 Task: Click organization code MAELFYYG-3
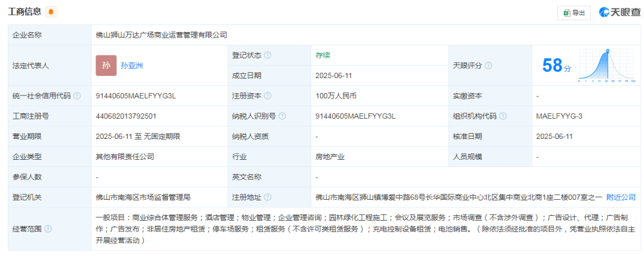559,116
